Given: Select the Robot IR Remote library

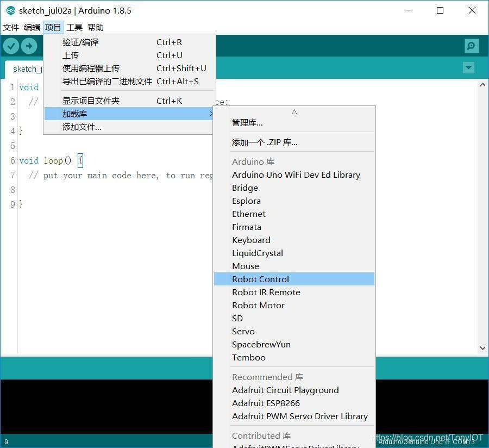Looking at the screenshot, I should (x=294, y=293).
